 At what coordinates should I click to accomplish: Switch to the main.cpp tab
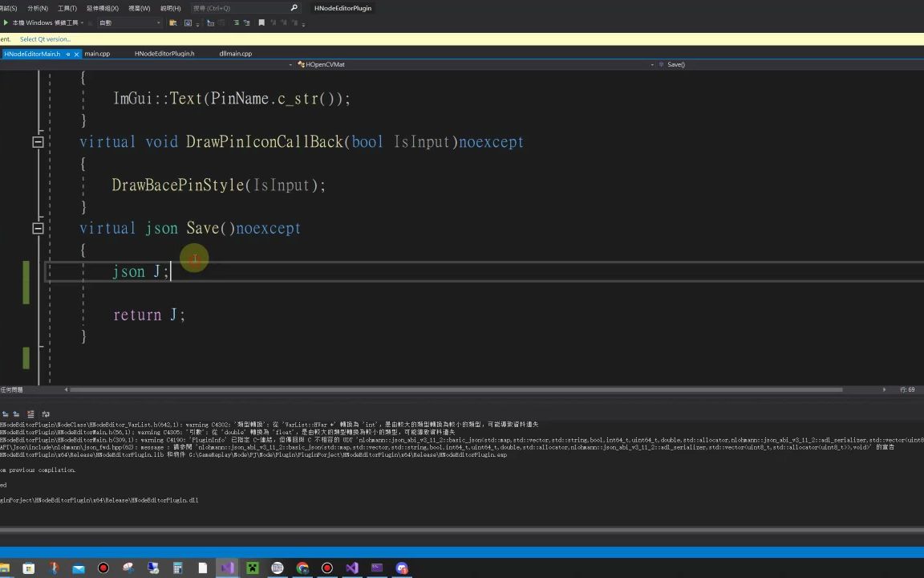pyautogui.click(x=97, y=54)
